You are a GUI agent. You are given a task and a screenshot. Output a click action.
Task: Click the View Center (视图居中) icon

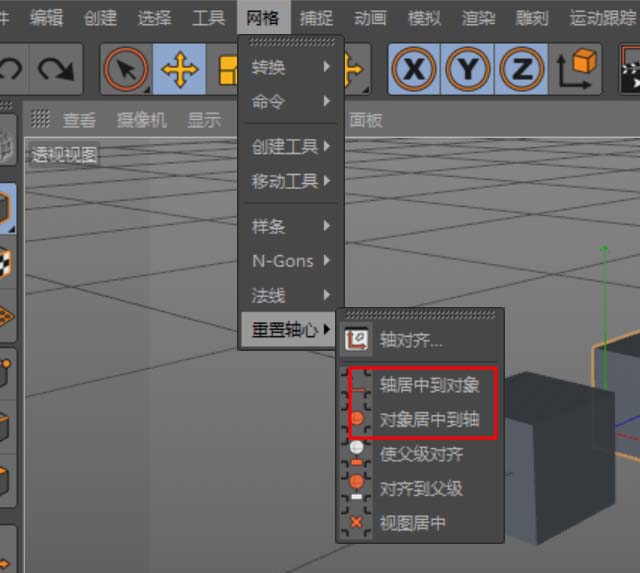356,523
